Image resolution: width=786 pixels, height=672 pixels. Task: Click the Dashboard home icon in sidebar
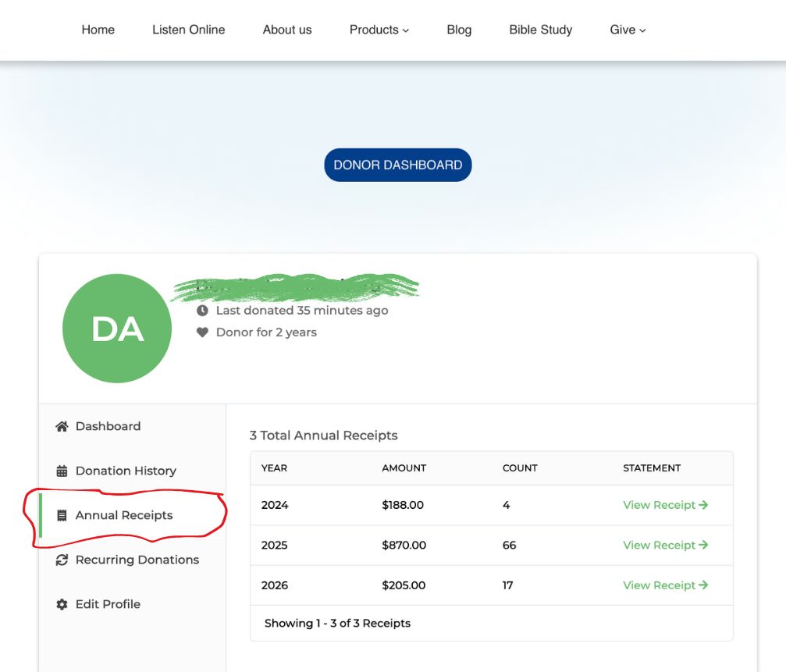(62, 426)
